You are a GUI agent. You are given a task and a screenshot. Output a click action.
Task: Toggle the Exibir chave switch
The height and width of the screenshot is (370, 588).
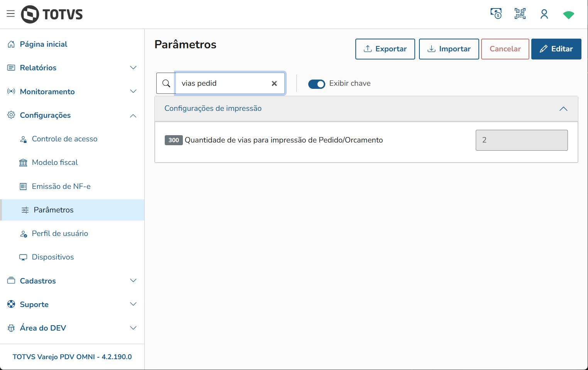pos(316,84)
